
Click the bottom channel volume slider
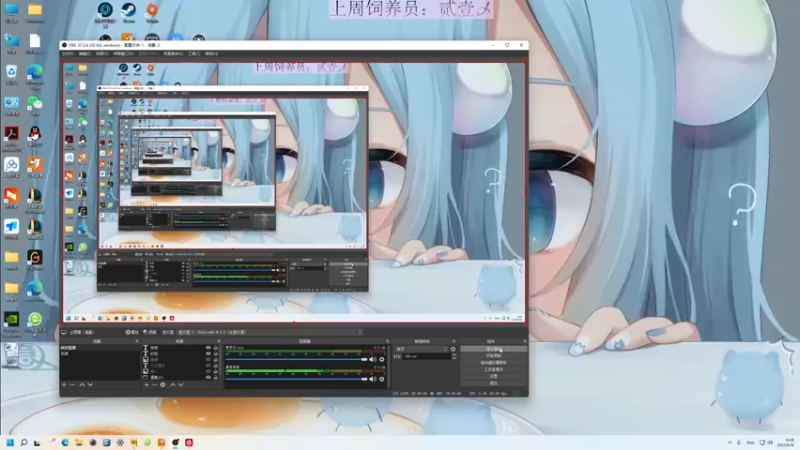click(x=296, y=379)
